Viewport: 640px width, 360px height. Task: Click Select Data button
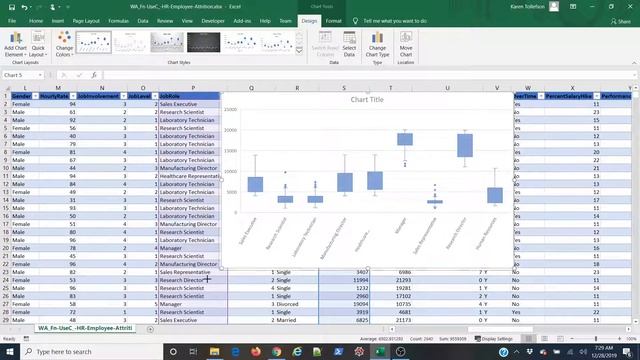pos(349,44)
